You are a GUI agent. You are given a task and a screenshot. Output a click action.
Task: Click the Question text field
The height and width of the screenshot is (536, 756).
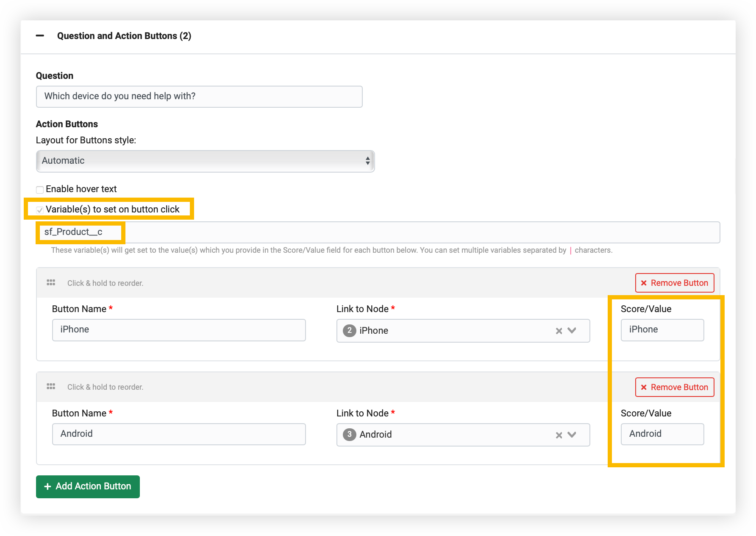[199, 96]
